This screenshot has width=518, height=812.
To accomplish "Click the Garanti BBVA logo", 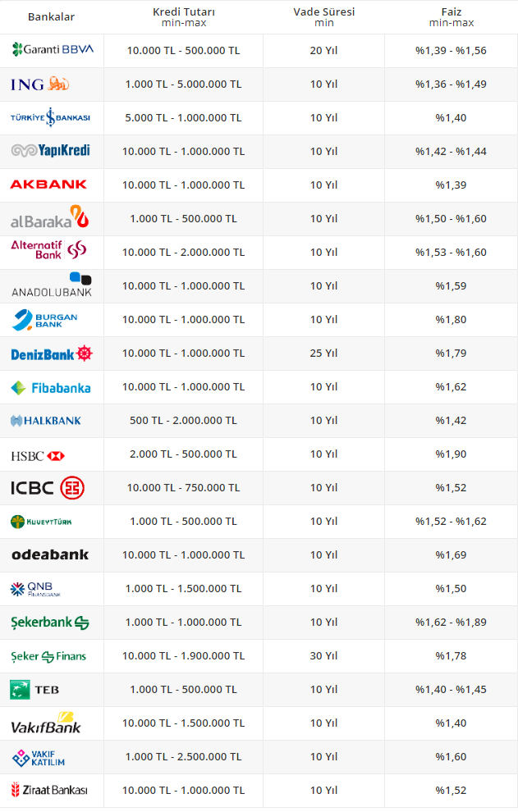I will click(x=53, y=50).
